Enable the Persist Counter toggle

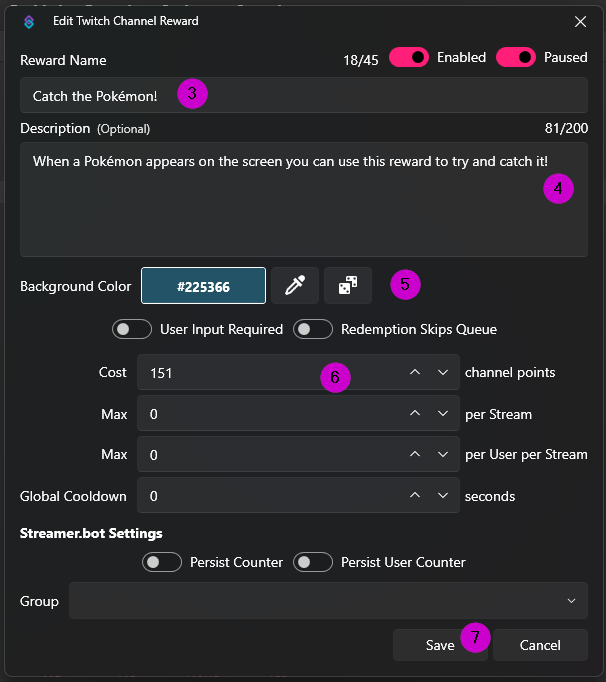163,562
